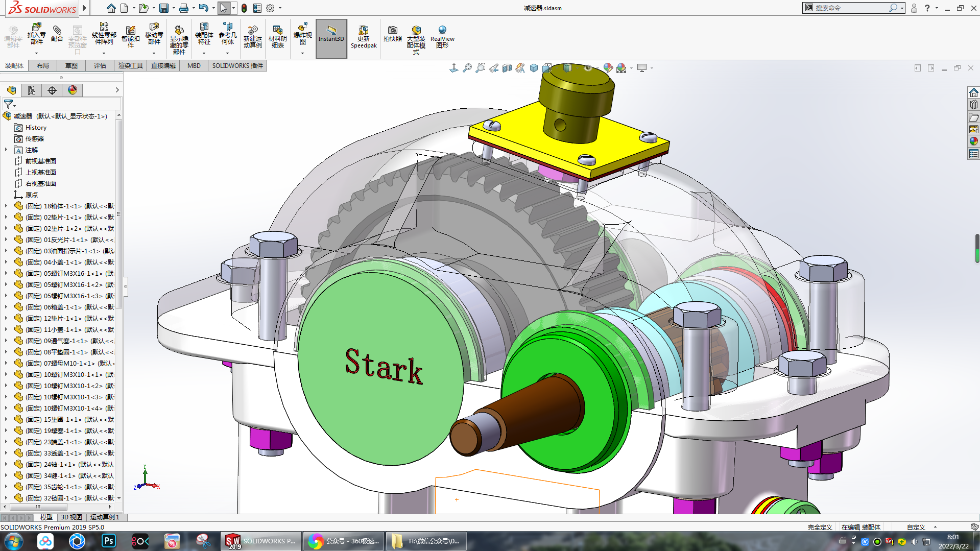Click Update Speedpak (更新 Speedpak) tool

pyautogui.click(x=364, y=37)
